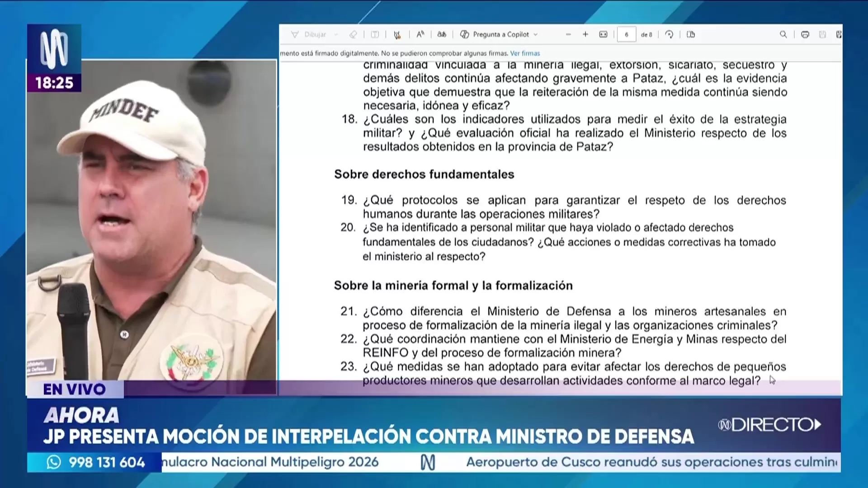Click the heading Sobre la minería formal y la formalización
This screenshot has height=488, width=868.
click(x=453, y=286)
